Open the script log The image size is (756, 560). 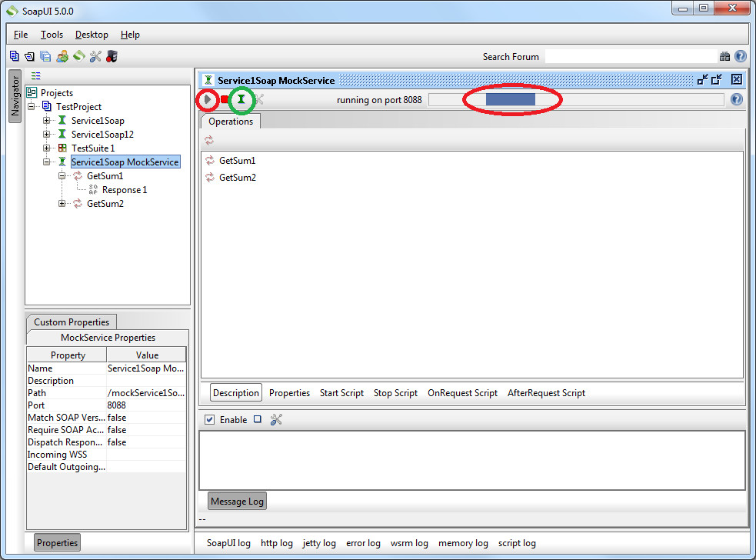tap(517, 542)
